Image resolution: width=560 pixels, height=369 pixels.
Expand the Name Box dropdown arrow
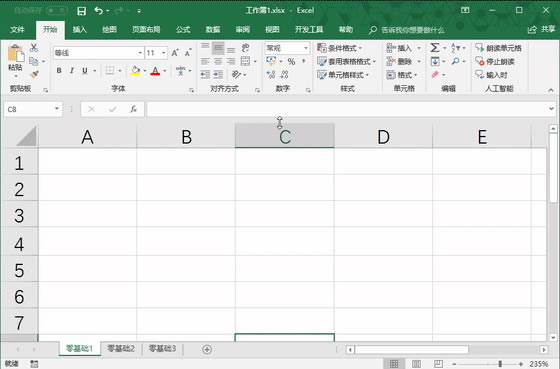coord(57,109)
